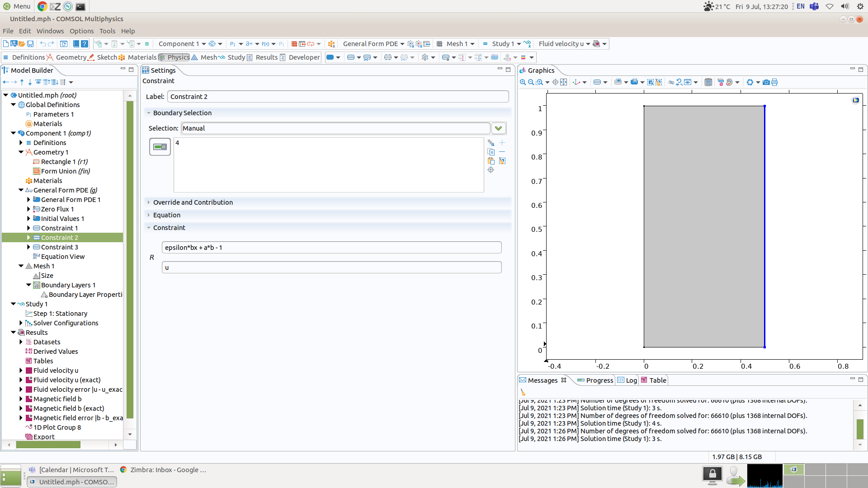Viewport: 868px width, 488px height.
Task: Select Constraint 3 in Model Builder tree
Action: click(60, 247)
